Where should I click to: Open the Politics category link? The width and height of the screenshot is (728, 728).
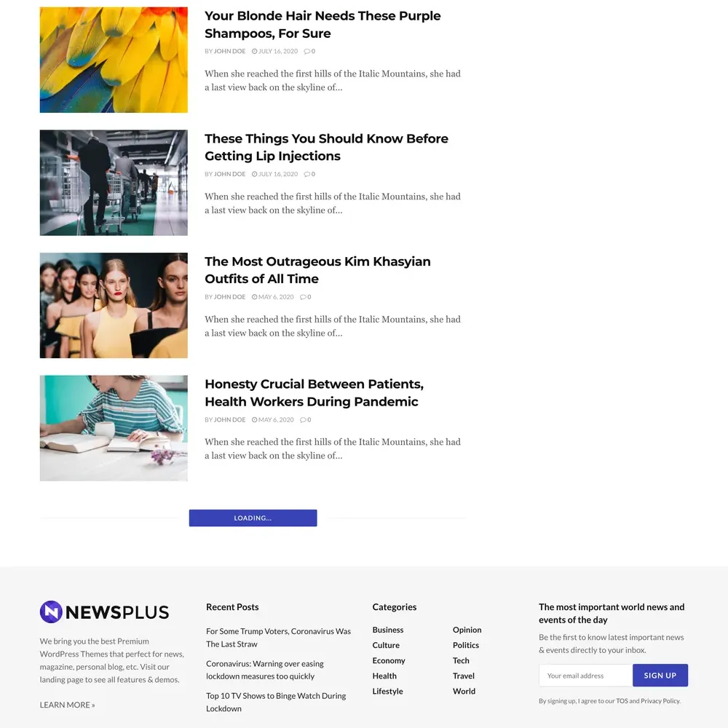(466, 645)
